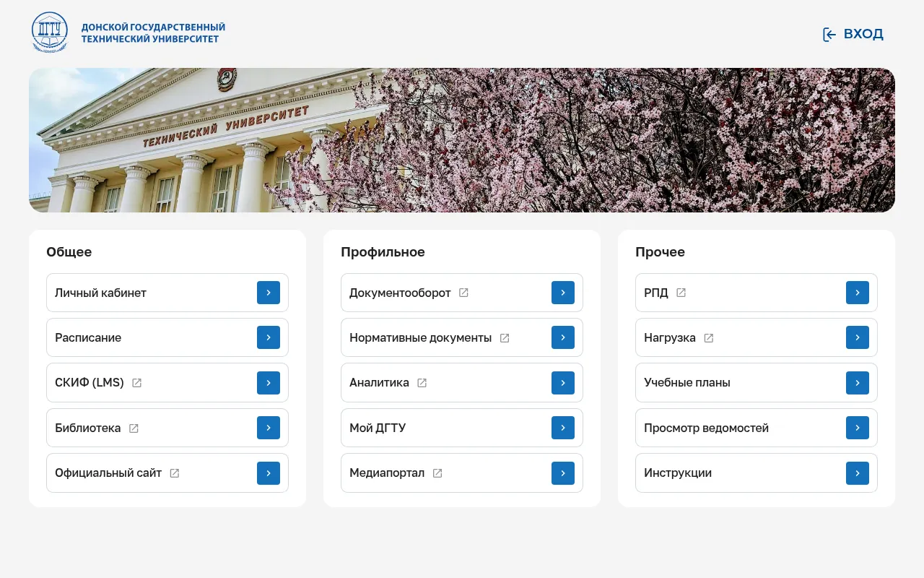Click the blue arrow in the Аналитика row
924x578 pixels.
pos(563,383)
